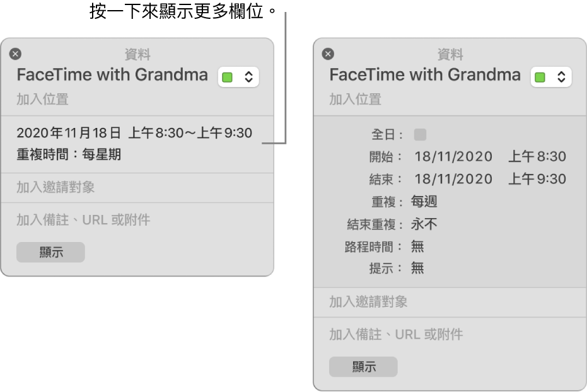The width and height of the screenshot is (587, 392).
Task: Close the right event info window
Action: [x=327, y=54]
